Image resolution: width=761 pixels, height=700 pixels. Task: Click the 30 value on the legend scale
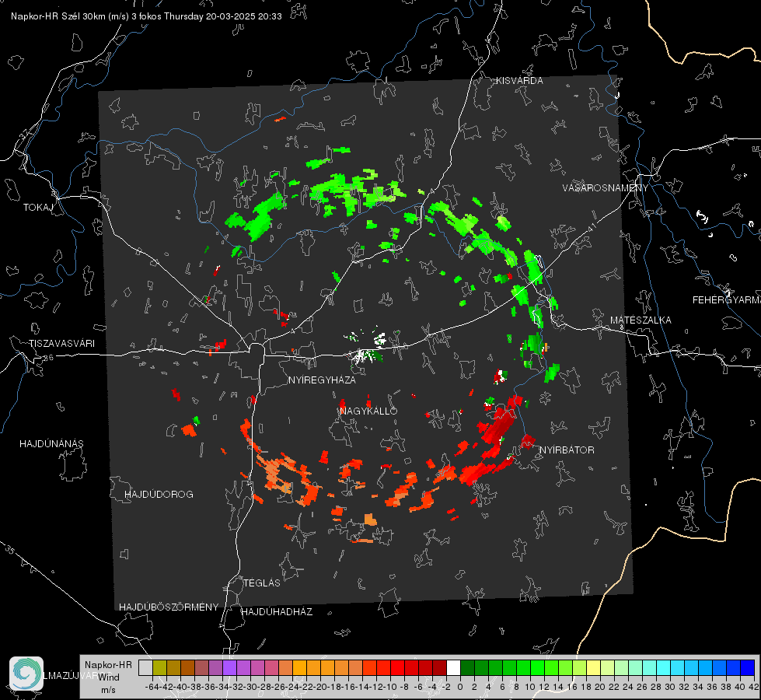[669, 687]
